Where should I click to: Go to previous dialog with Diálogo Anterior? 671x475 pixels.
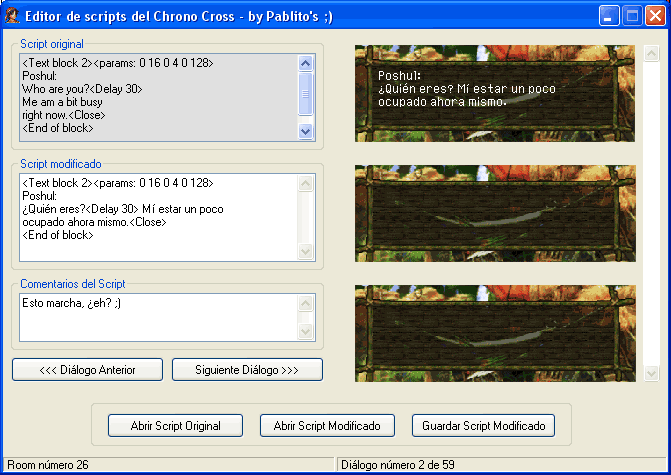pos(87,370)
